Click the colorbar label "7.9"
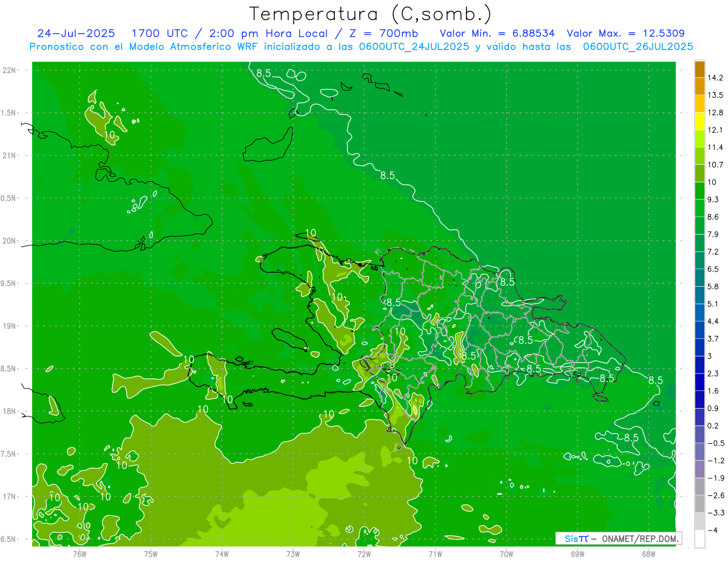This screenshot has height=562, width=728. tap(713, 235)
